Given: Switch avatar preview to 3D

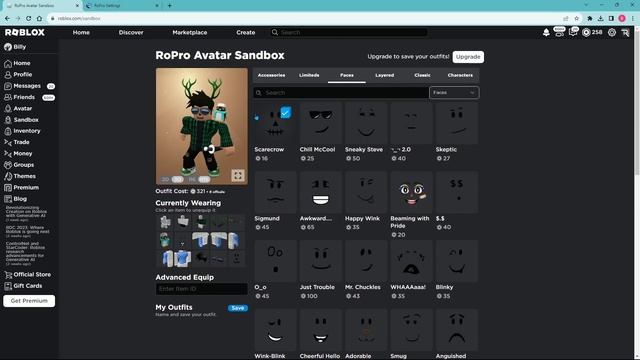Looking at the screenshot, I should click(x=178, y=179).
